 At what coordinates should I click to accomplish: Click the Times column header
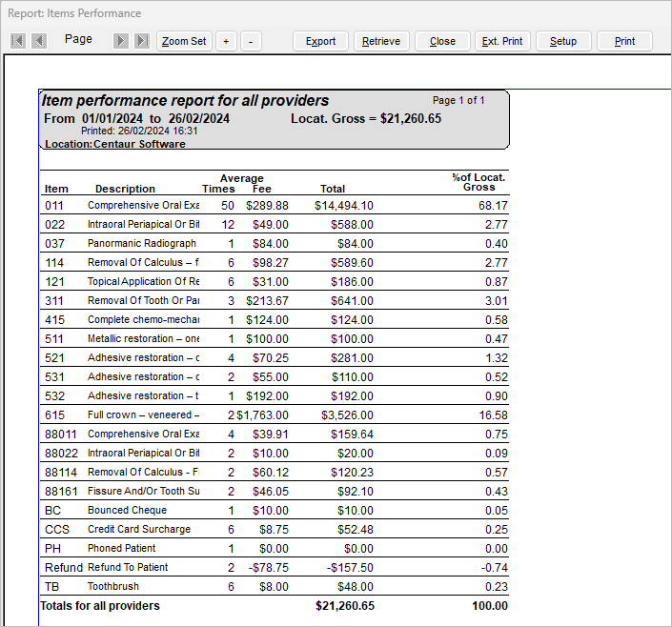(218, 189)
